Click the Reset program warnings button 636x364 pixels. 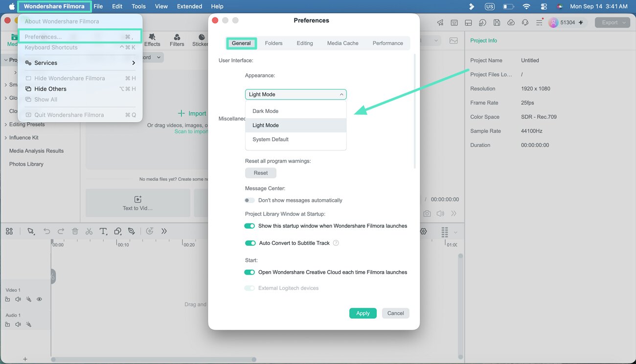point(261,173)
